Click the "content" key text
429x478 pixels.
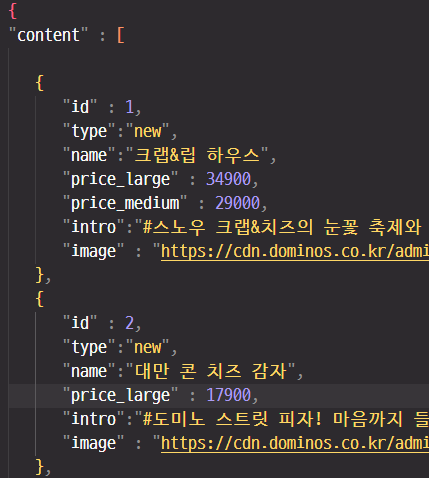[48, 35]
